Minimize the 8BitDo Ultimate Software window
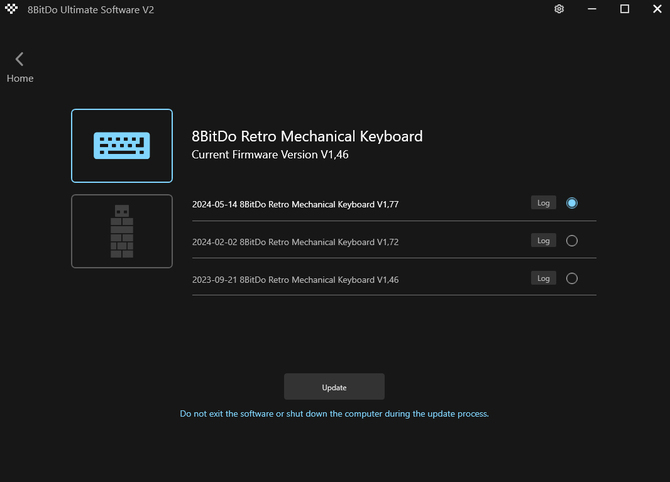This screenshot has height=482, width=670. point(592,9)
